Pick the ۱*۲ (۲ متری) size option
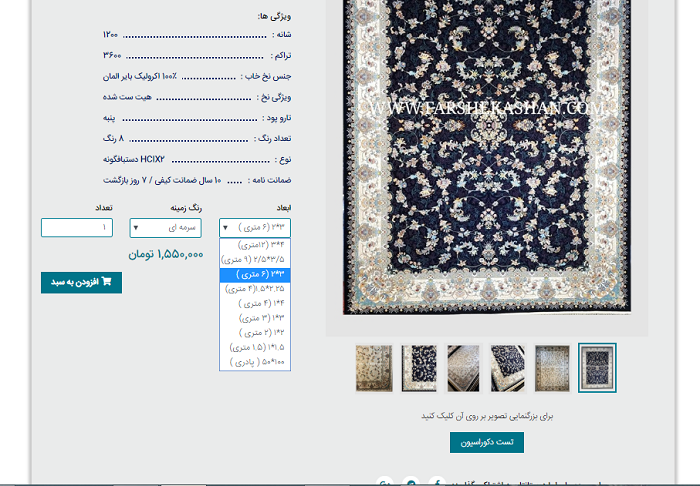This screenshot has width=700, height=486. tap(255, 332)
